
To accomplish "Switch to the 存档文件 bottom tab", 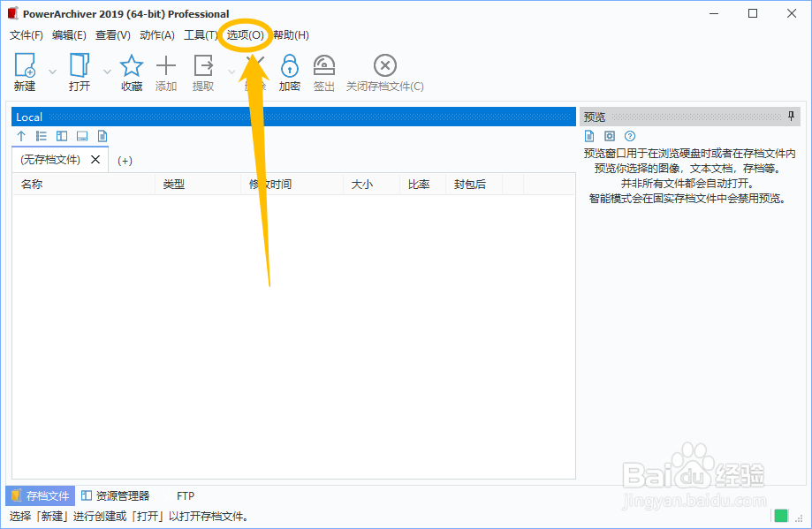I will coord(41,495).
